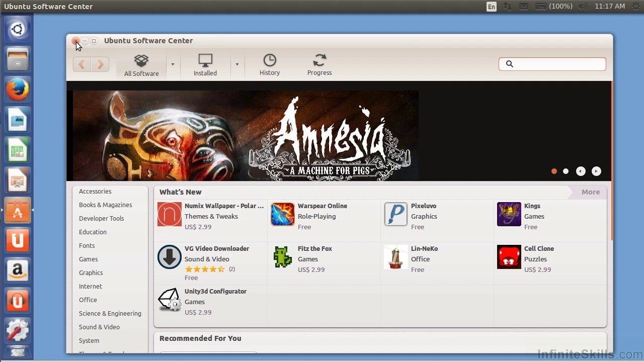The image size is (644, 362).
Task: Show the previous banner slide
Action: [x=581, y=171]
